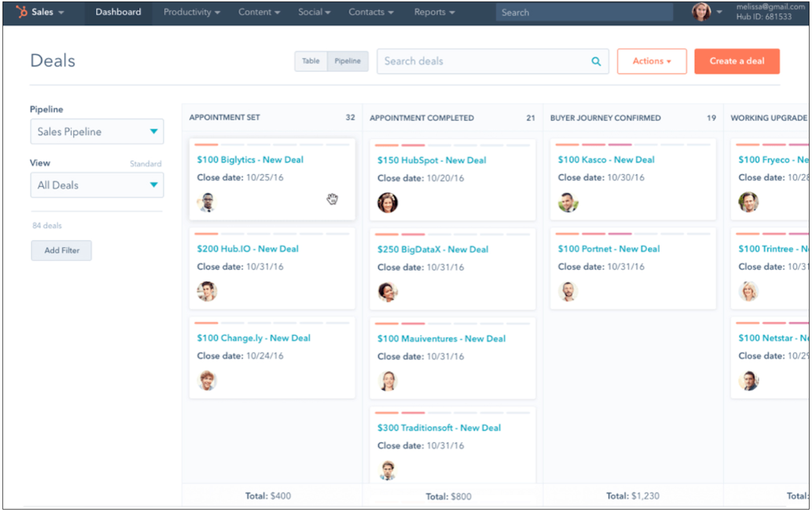Open the $100 Fryeco deal link
This screenshot has height=511, width=812.
point(774,160)
